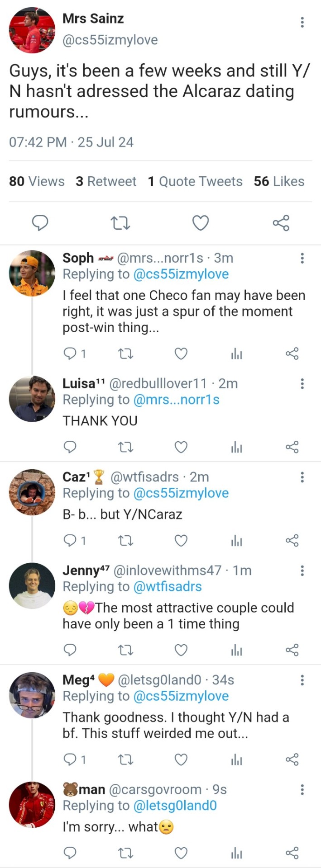Image resolution: width=321 pixels, height=868 pixels.
Task: Share the main tweet by Mrs Sainz
Action: (x=281, y=222)
